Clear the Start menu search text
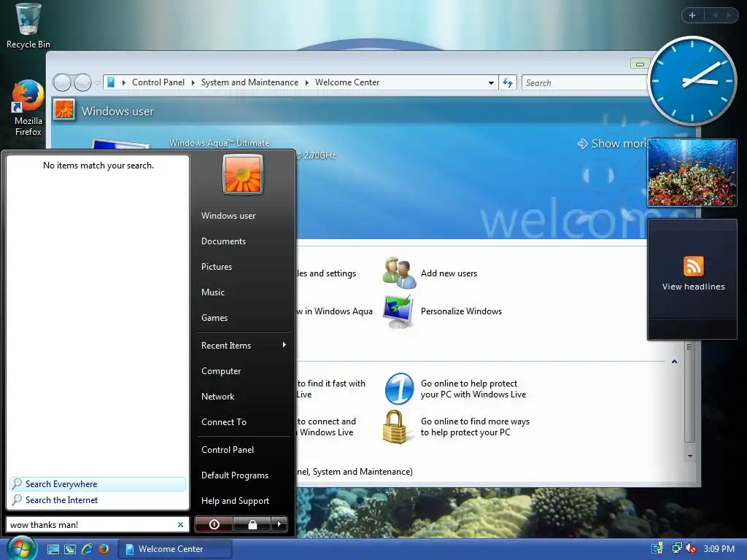This screenshot has width=747, height=560. 180,524
